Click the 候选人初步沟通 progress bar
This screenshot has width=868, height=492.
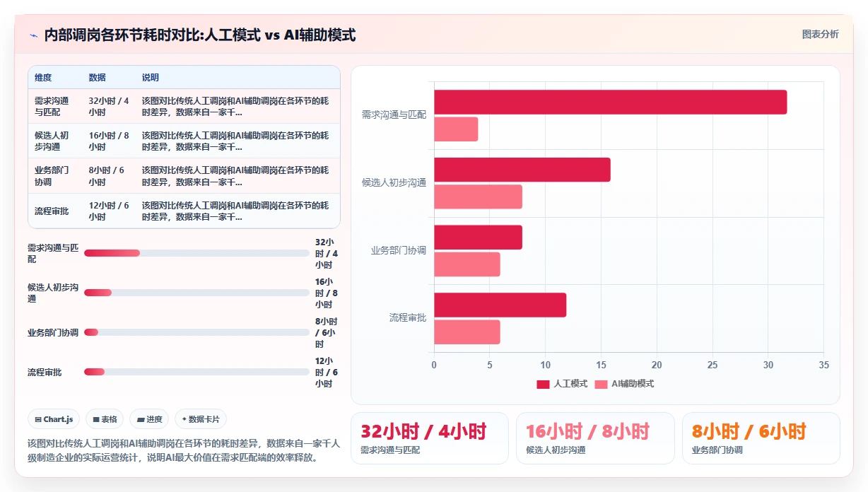pos(197,293)
